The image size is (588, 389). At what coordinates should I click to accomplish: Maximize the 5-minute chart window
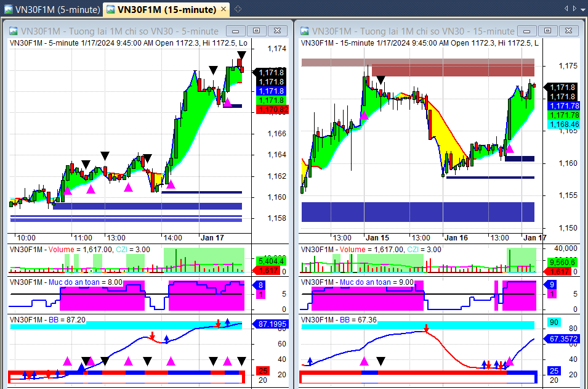(x=257, y=31)
